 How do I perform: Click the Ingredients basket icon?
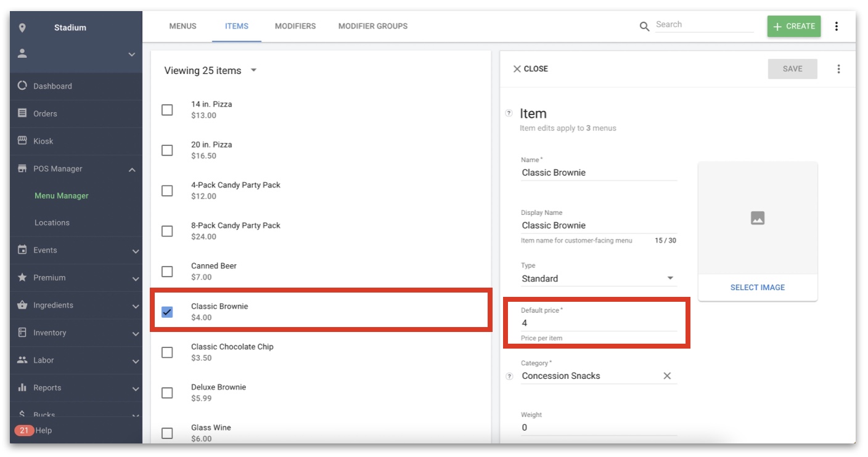23,305
